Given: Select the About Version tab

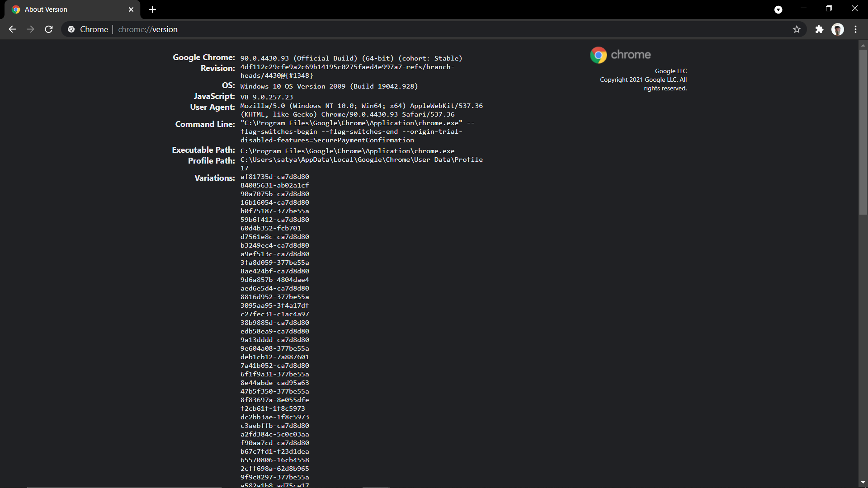Looking at the screenshot, I should (68, 9).
